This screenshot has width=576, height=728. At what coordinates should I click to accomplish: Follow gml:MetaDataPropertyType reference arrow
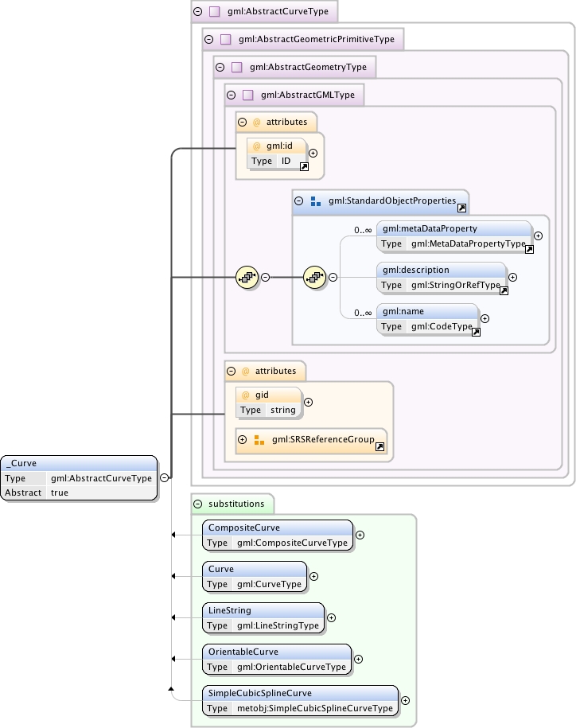coord(529,249)
